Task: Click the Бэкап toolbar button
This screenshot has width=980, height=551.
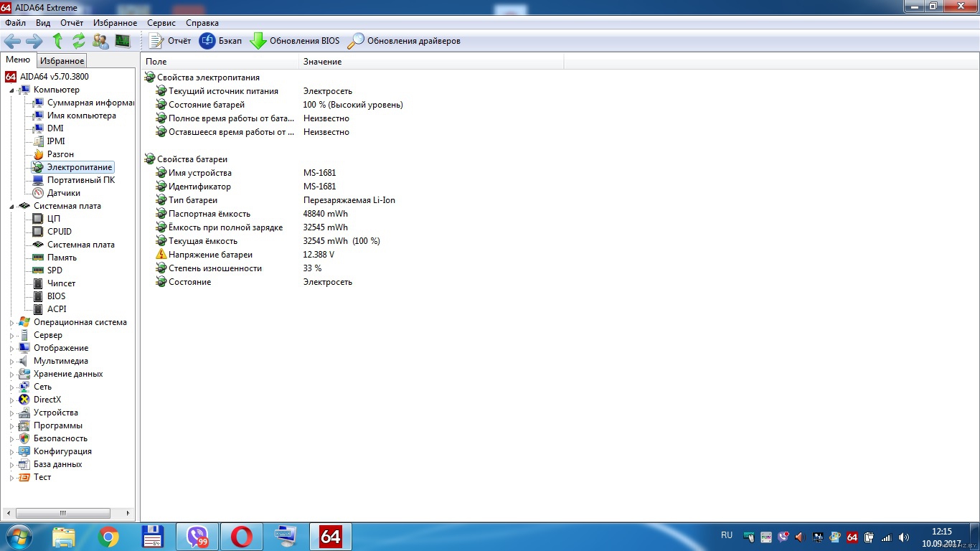Action: [x=220, y=41]
